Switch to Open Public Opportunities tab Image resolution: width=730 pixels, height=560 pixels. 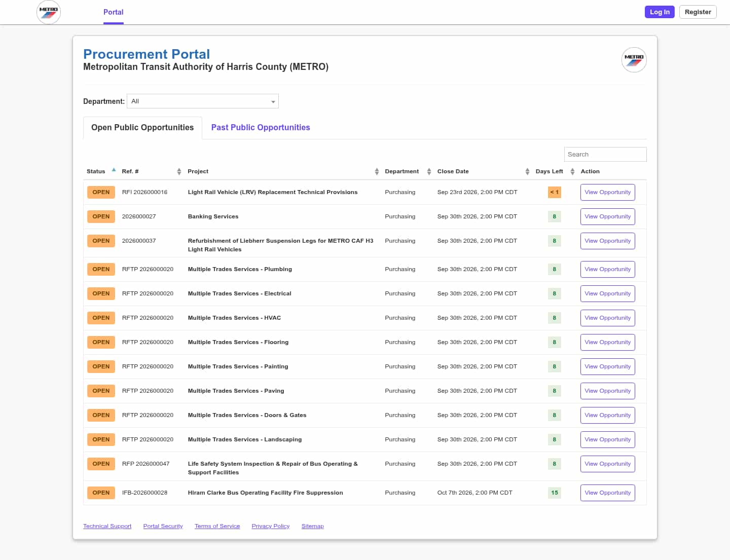(x=142, y=128)
